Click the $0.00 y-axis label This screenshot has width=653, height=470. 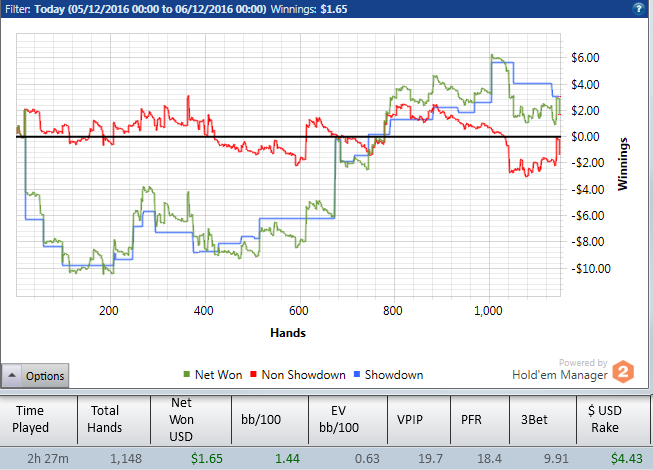[x=585, y=137]
